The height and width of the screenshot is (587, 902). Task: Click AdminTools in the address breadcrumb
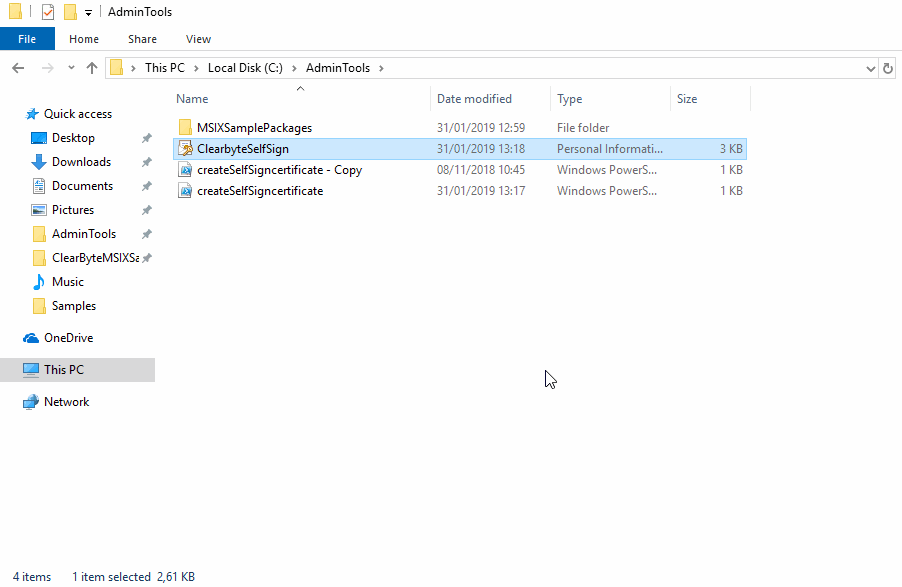tap(338, 68)
